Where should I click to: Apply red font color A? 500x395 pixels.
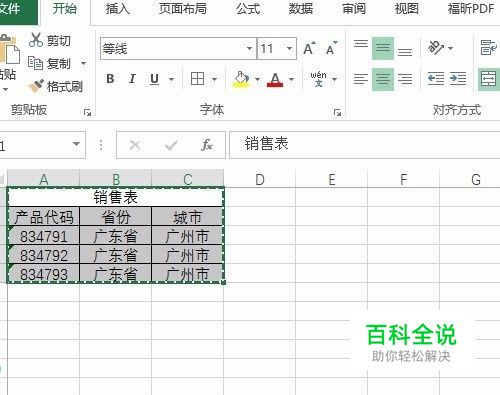(275, 79)
